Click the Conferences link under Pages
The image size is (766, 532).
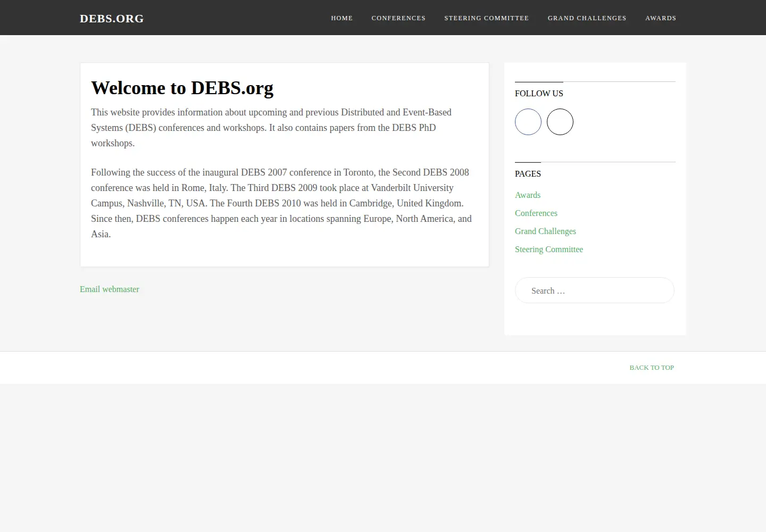[x=536, y=213]
